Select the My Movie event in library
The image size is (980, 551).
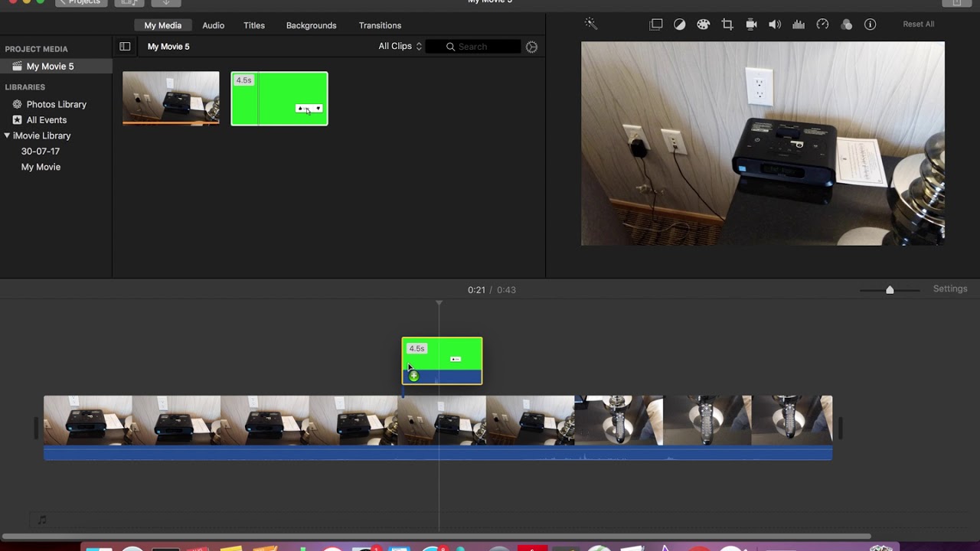pos(41,167)
